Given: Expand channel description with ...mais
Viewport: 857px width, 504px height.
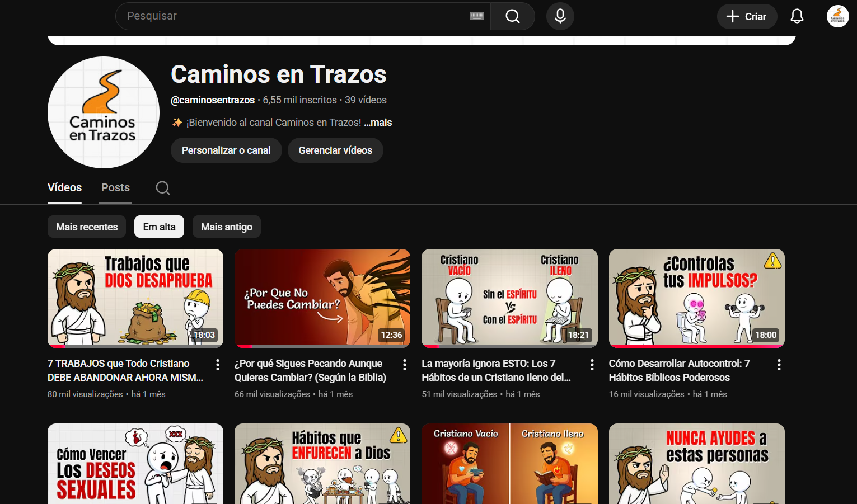Looking at the screenshot, I should pyautogui.click(x=378, y=123).
